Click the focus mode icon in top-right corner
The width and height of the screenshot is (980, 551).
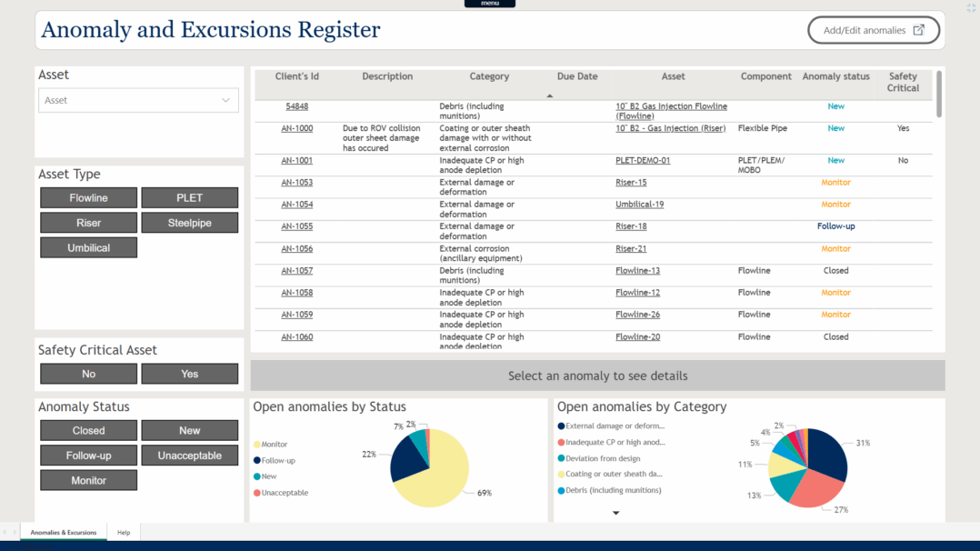(x=971, y=7)
